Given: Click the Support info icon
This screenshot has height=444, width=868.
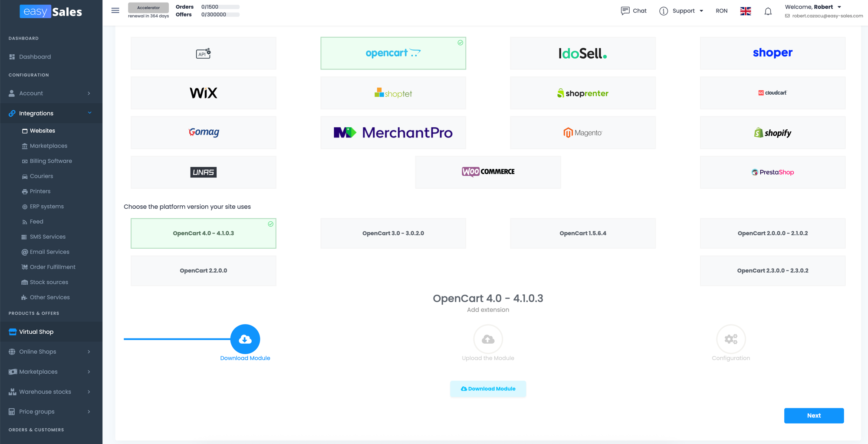Looking at the screenshot, I should point(664,11).
